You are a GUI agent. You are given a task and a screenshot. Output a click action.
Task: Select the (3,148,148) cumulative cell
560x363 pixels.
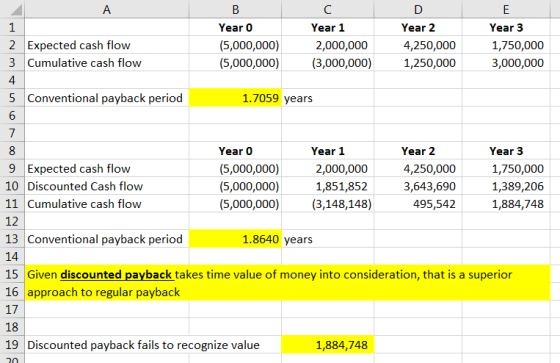click(x=328, y=204)
